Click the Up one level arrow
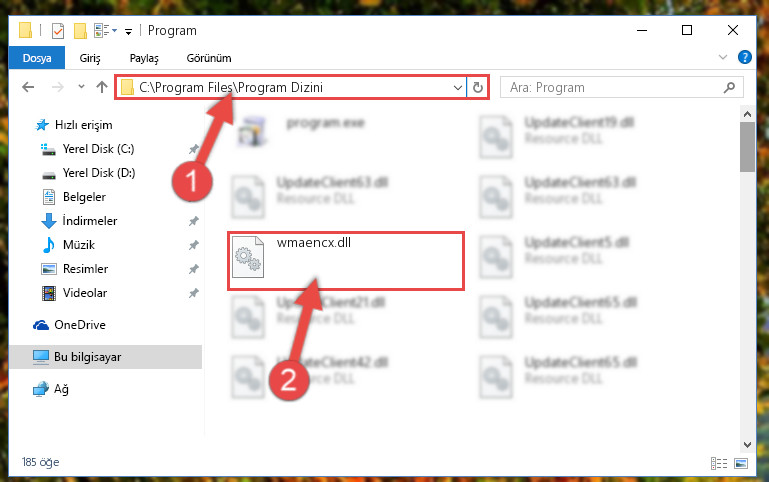Viewport: 769px width, 482px height. [102, 87]
